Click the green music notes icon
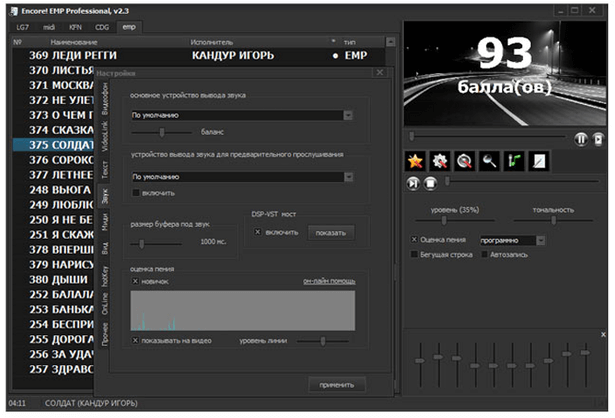This screenshot has height=418, width=615. pyautogui.click(x=512, y=159)
